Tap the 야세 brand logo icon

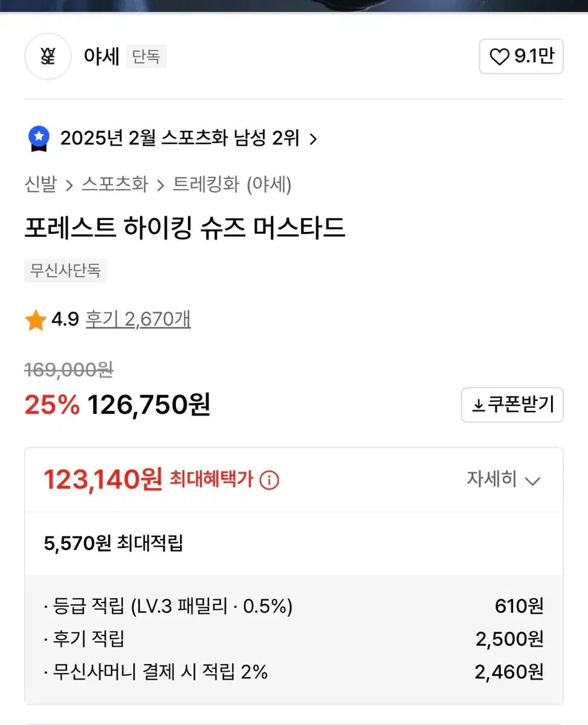point(48,57)
